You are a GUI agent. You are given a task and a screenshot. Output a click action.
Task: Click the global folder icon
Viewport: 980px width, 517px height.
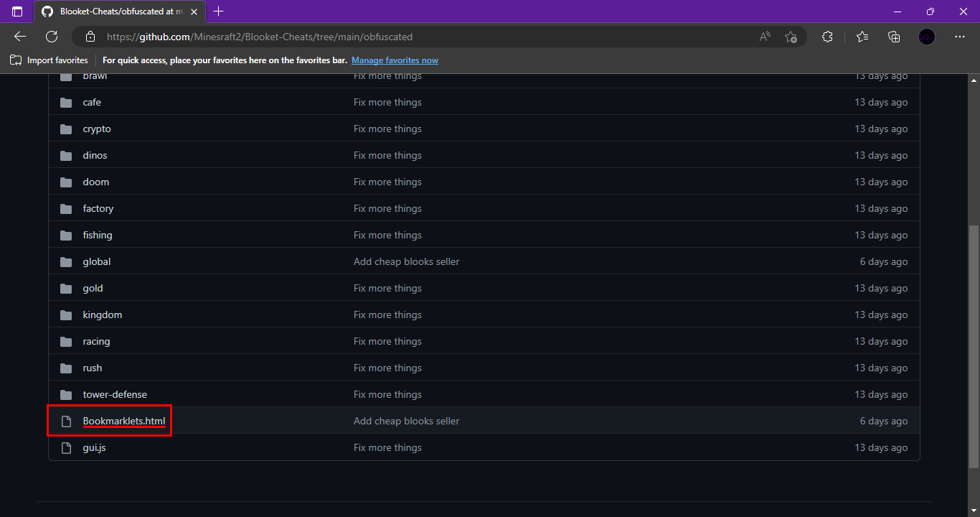(66, 262)
